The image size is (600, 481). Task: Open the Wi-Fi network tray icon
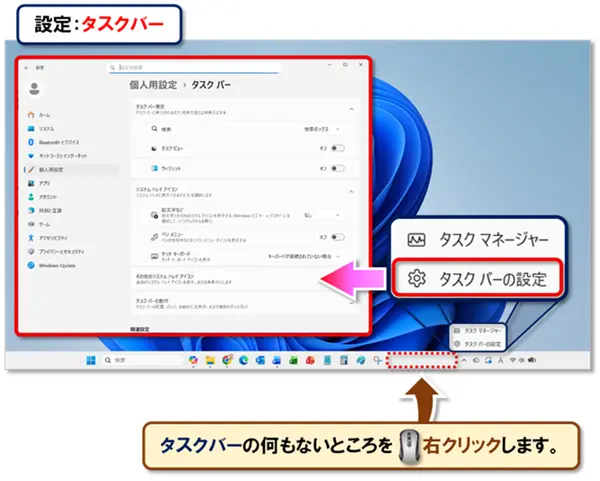[513, 360]
